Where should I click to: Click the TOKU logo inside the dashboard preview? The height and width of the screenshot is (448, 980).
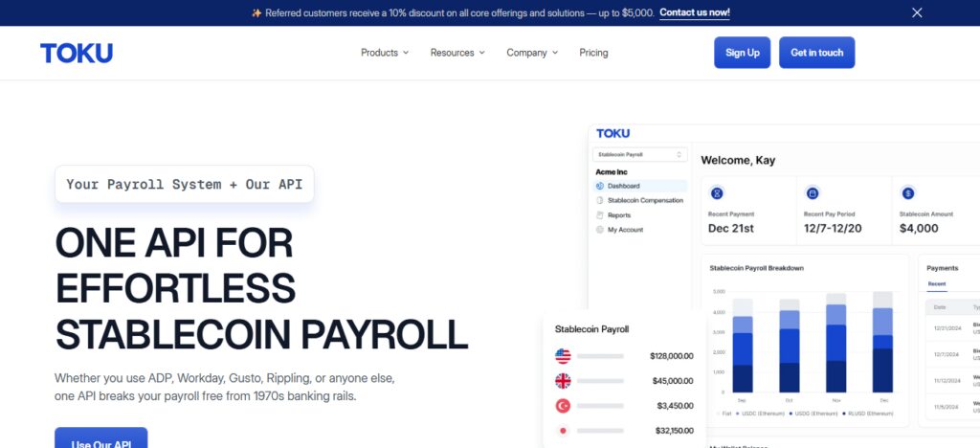[613, 133]
